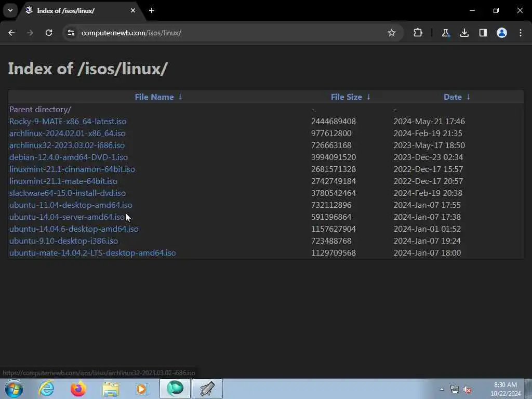Open site information icon in address bar
This screenshot has height=399, width=532.
point(71,33)
